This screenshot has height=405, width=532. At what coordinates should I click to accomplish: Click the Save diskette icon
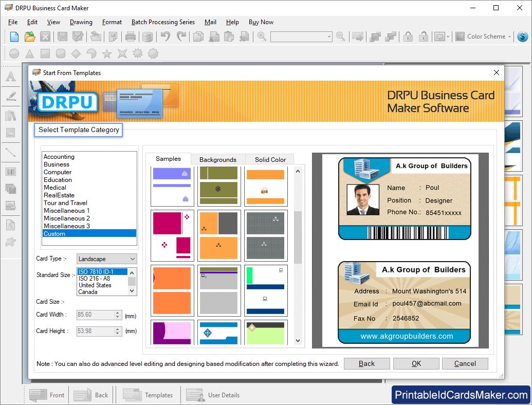click(x=62, y=36)
